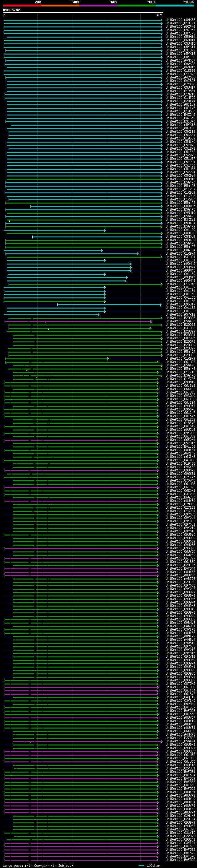Click the query label AV625752
This screenshot has width=197, height=868.
click(11, 10)
